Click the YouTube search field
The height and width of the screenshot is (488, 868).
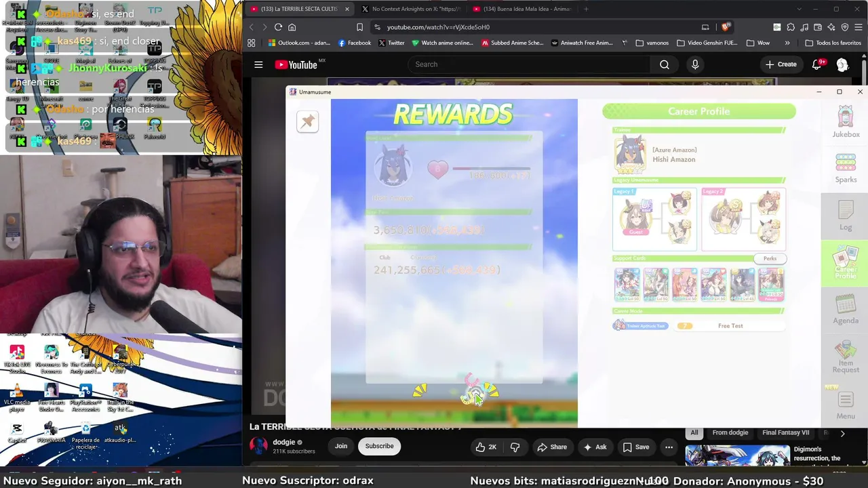(x=529, y=64)
